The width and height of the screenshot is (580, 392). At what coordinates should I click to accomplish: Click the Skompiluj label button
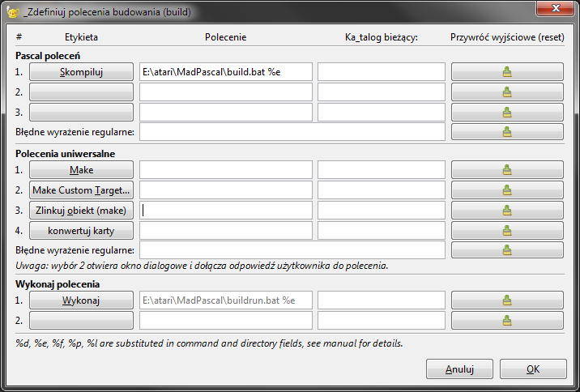[81, 72]
